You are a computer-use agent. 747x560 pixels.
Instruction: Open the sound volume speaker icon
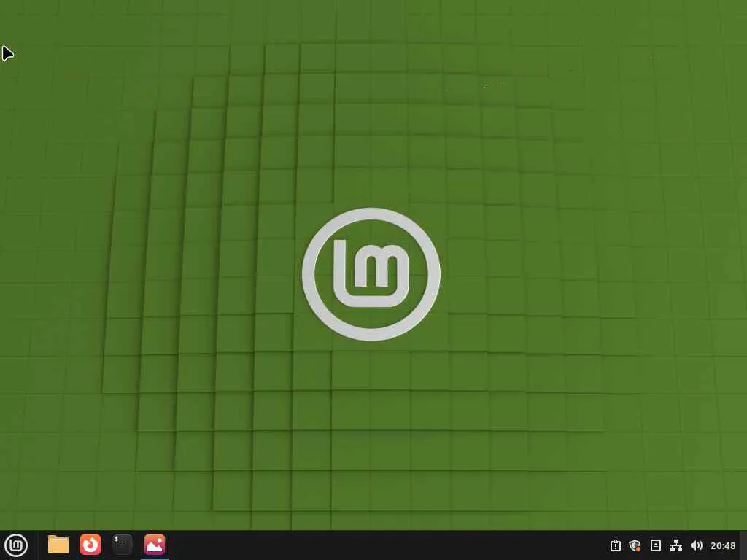[696, 545]
